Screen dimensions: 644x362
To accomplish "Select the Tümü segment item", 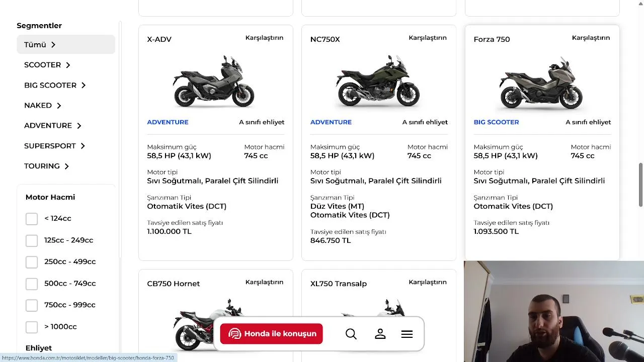I will (x=66, y=45).
